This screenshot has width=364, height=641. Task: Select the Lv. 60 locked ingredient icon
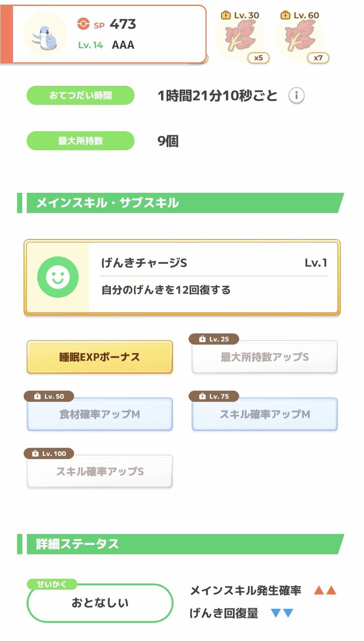click(x=299, y=37)
